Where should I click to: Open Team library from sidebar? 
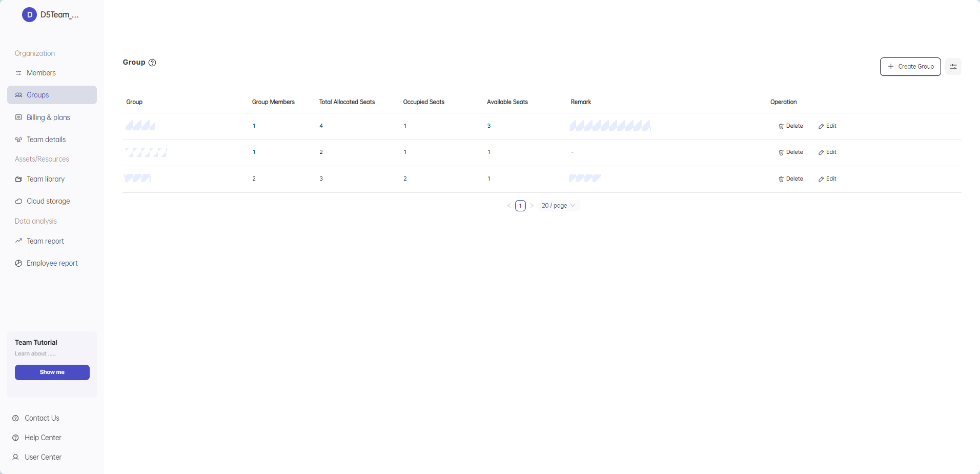[46, 179]
